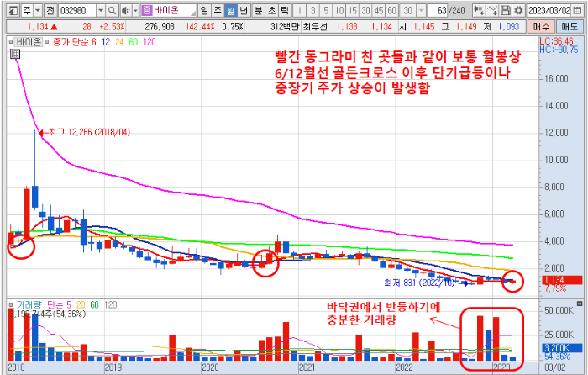Click the 276,908 volume value
This screenshot has height=375, width=588.
point(160,27)
